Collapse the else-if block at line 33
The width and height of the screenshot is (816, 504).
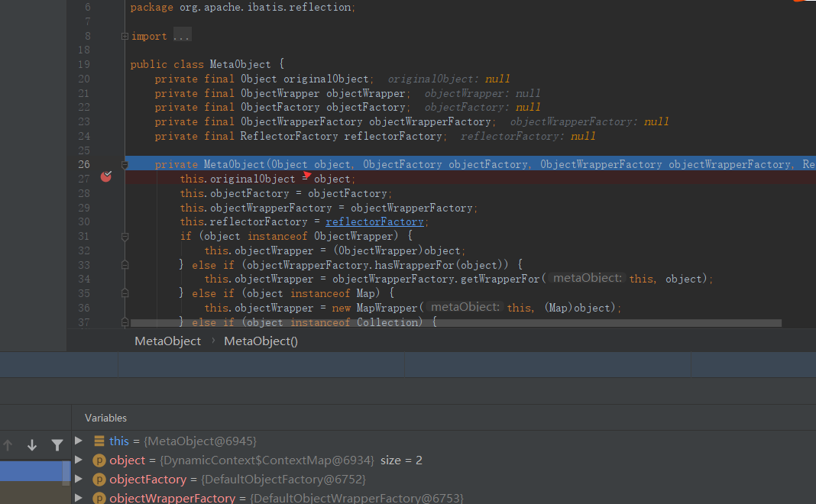tap(125, 265)
